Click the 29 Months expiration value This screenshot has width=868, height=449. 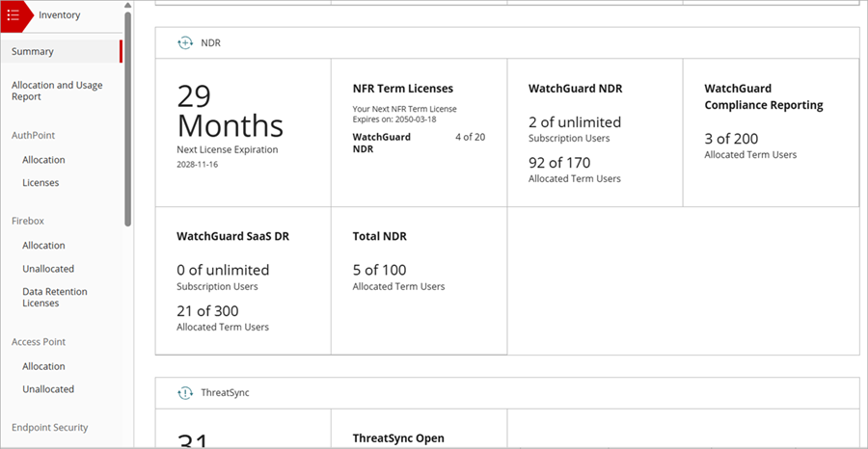coord(230,112)
